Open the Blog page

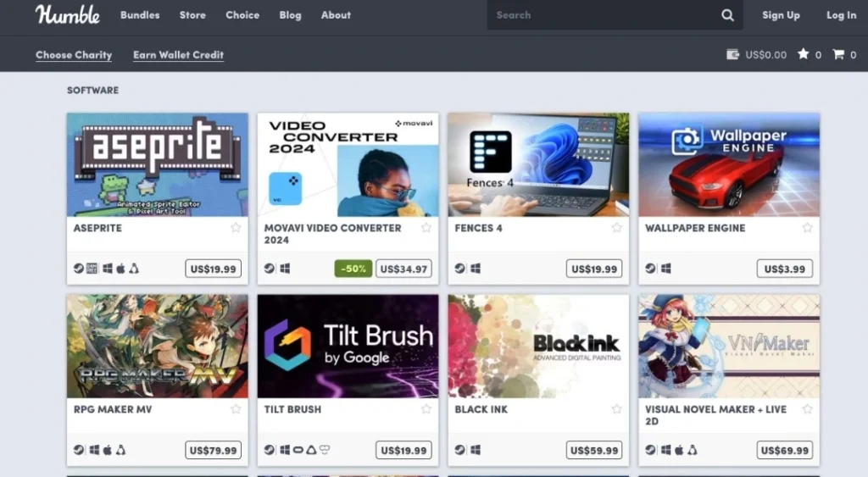tap(290, 15)
